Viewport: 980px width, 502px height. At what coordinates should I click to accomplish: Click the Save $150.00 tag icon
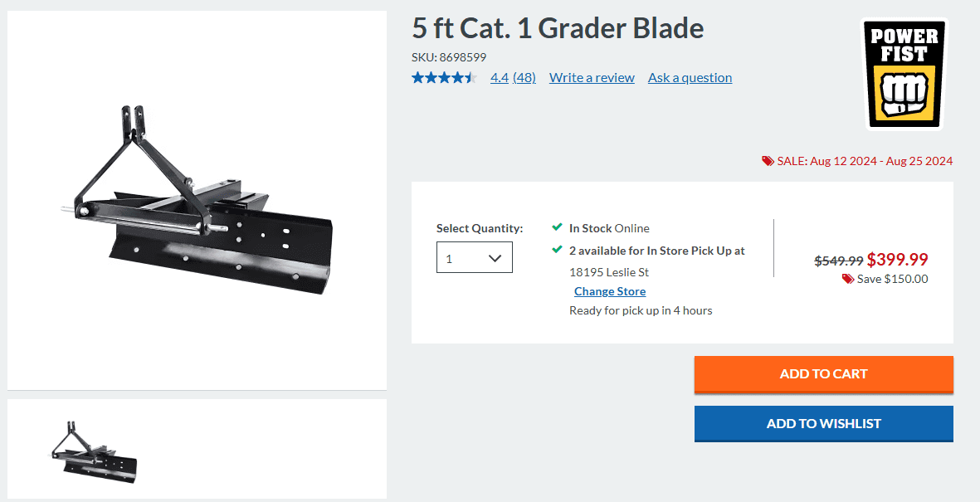(847, 279)
